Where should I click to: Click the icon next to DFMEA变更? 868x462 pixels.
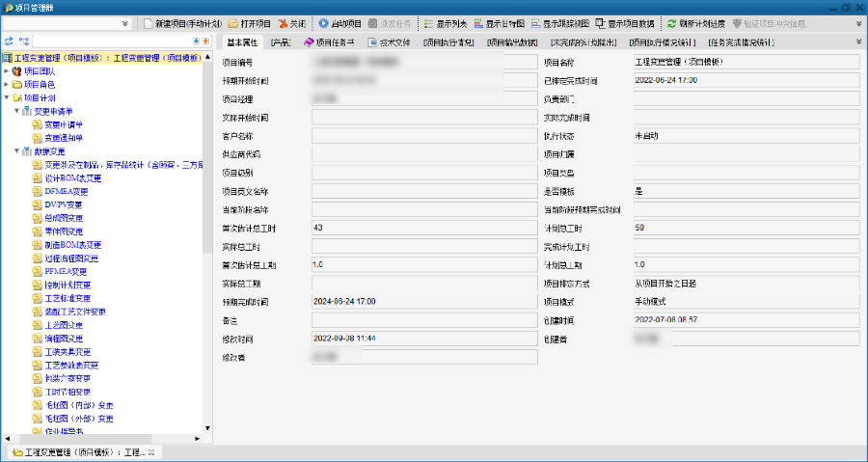pyautogui.click(x=37, y=192)
